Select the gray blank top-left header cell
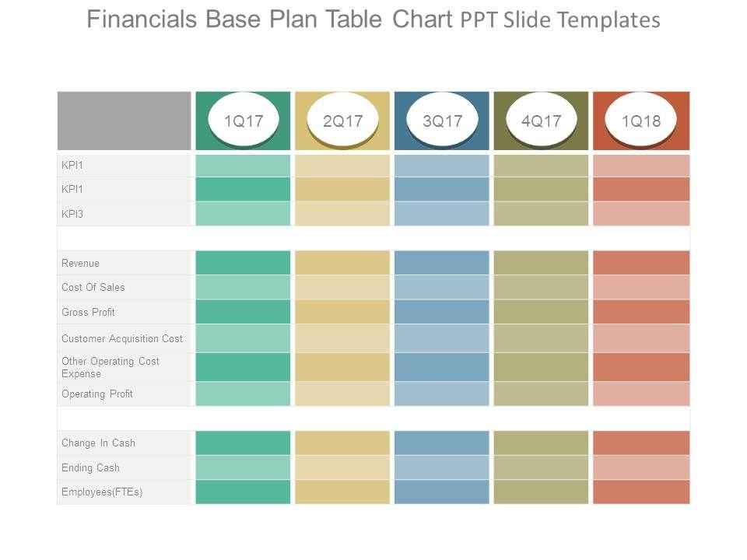Screen dimensions: 747x560 [124, 121]
